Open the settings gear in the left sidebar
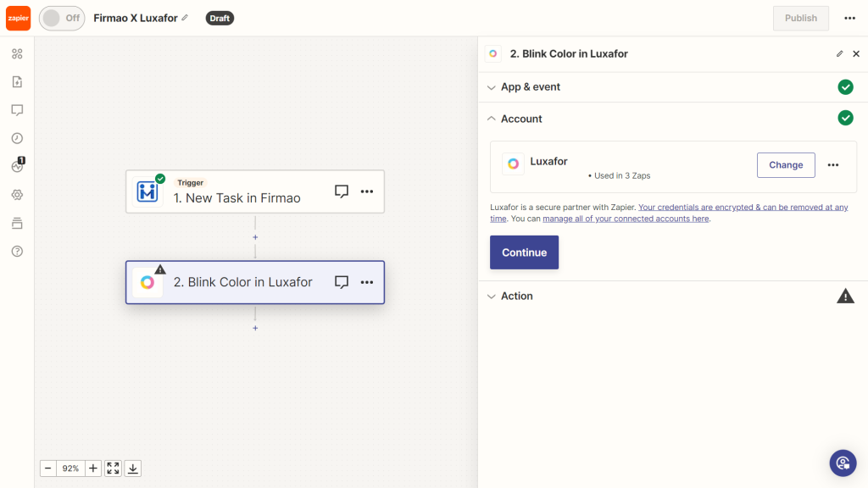868x488 pixels. [17, 194]
